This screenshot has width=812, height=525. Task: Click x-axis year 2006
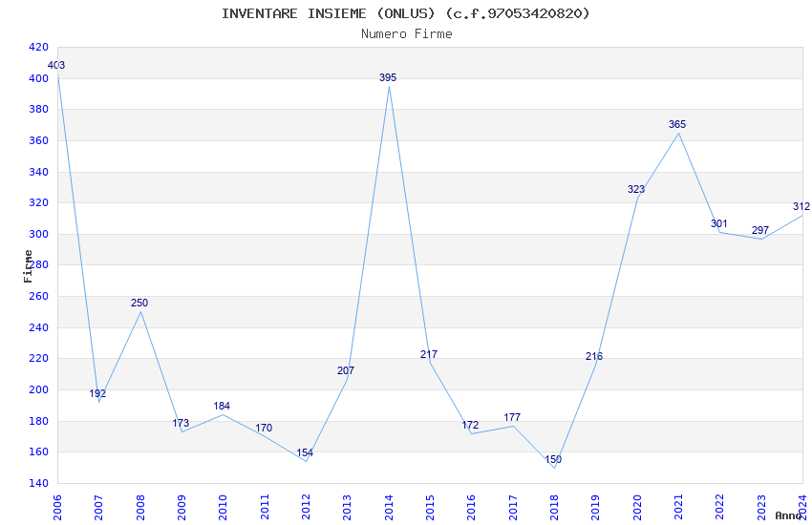57,507
